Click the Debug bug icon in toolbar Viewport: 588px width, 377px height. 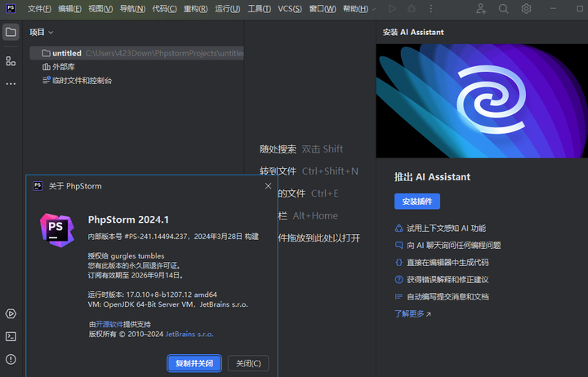412,9
